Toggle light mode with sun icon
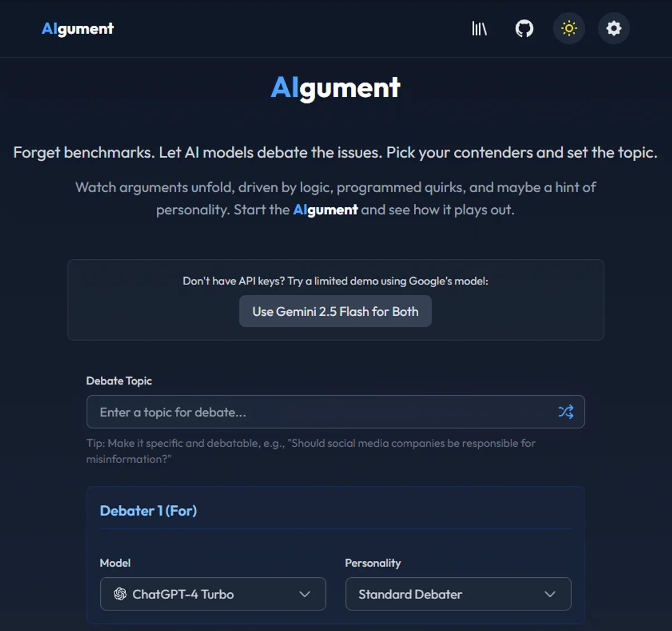 coord(569,29)
